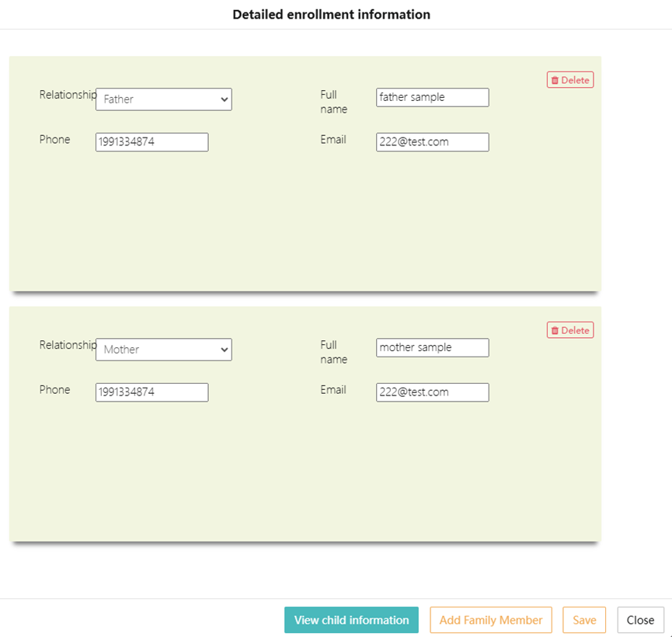Select the Email field in the Mother card
Image resolution: width=672 pixels, height=637 pixels.
coord(432,392)
